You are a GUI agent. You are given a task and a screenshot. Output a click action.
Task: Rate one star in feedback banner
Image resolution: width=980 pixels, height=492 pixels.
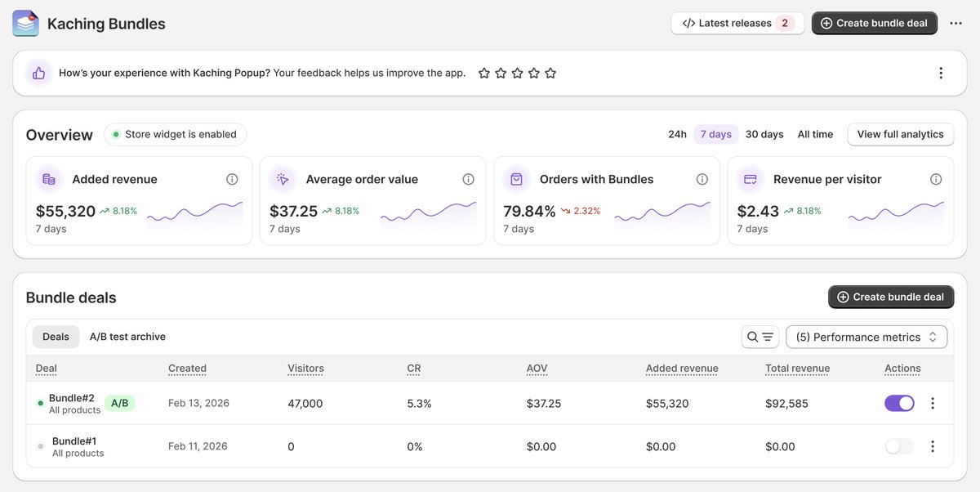click(484, 74)
